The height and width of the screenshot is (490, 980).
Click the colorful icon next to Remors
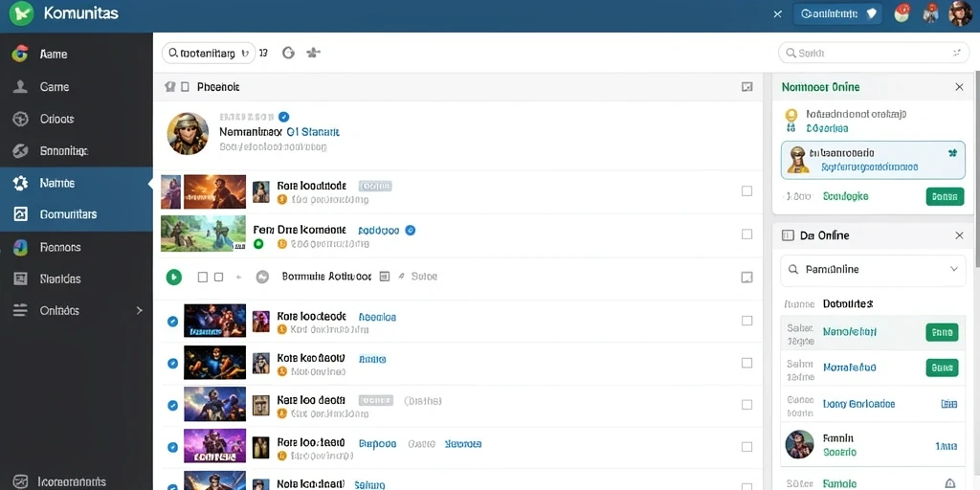point(20,248)
